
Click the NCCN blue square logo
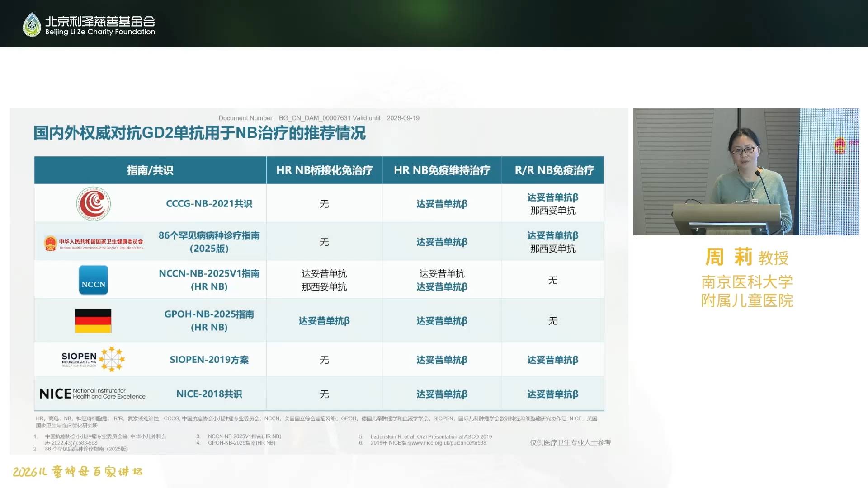[x=93, y=280]
